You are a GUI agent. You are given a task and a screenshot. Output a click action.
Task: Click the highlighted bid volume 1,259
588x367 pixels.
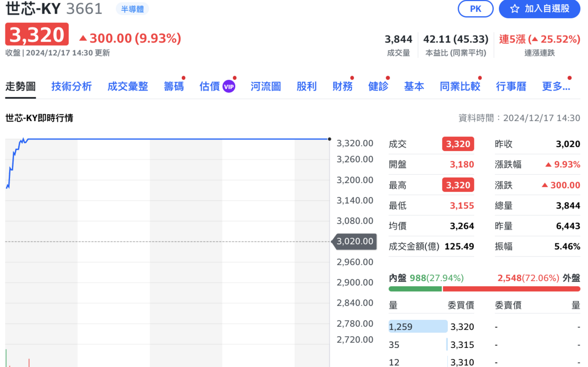(417, 326)
